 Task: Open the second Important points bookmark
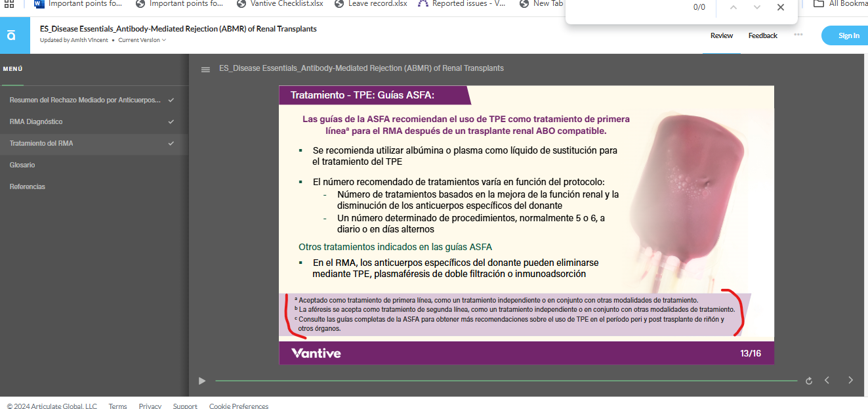point(180,3)
